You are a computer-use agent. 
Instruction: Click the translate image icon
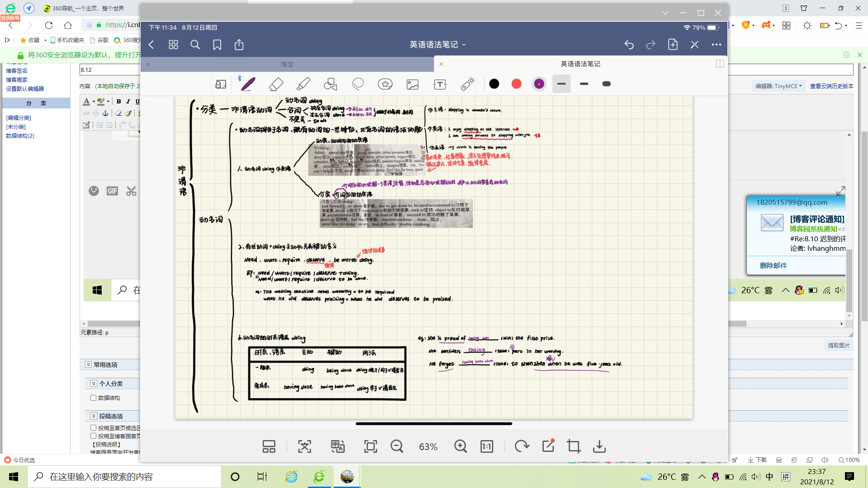[x=337, y=446]
